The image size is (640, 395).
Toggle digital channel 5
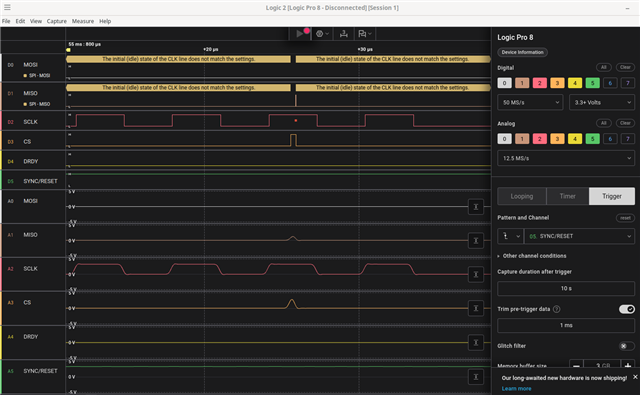point(592,83)
